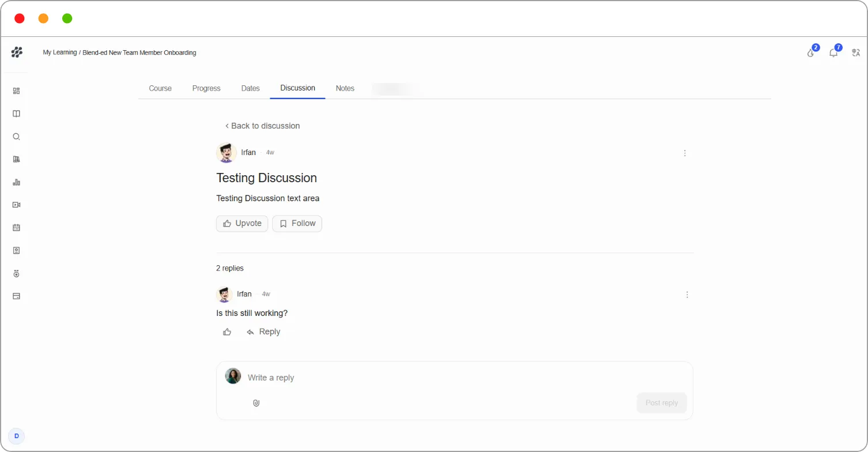Click the attachment paperclip icon in reply box
Image resolution: width=868 pixels, height=452 pixels.
click(x=256, y=403)
